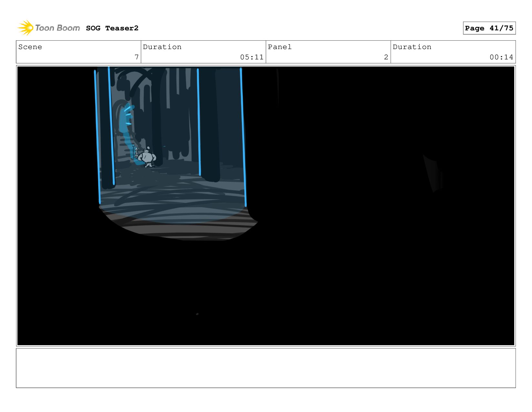This screenshot has width=532, height=412.
Task: Select the panel duration value '00:14'
Action: (501, 57)
